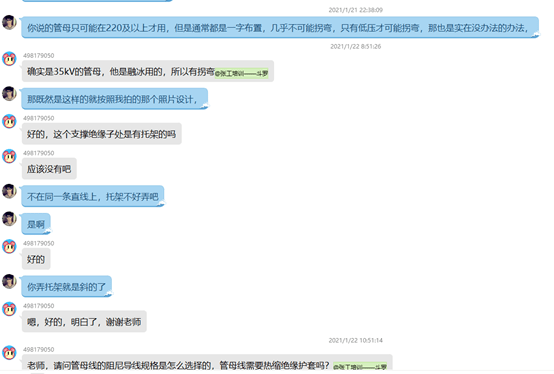Select message 不在同一条直线上，托架不好弄吧
The height and width of the screenshot is (374, 554).
[93, 196]
